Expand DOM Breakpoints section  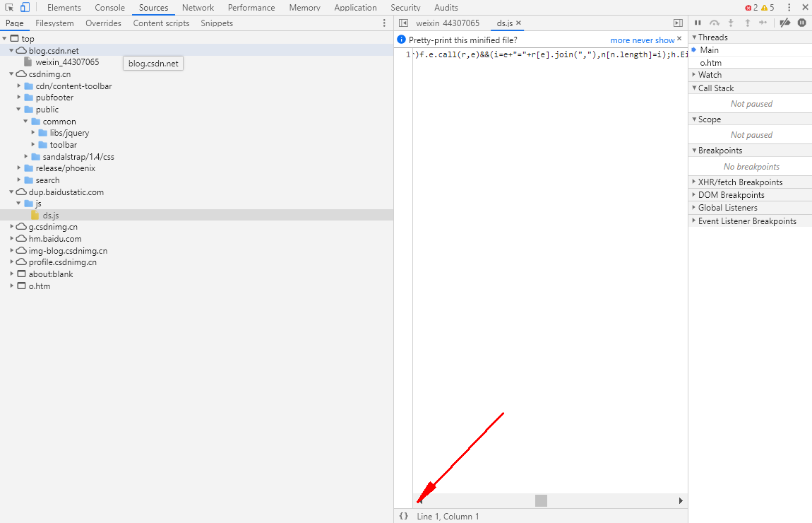pos(694,195)
